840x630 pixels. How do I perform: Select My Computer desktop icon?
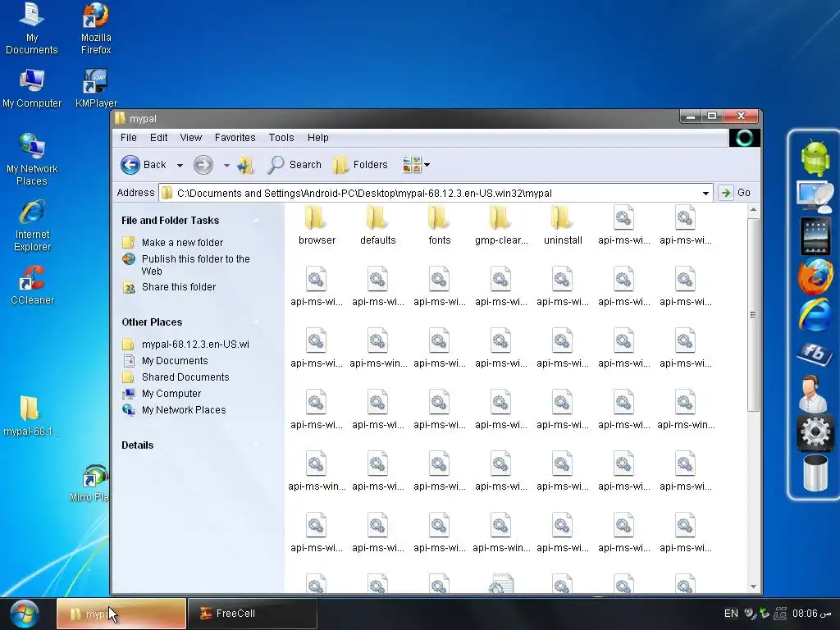(32, 89)
